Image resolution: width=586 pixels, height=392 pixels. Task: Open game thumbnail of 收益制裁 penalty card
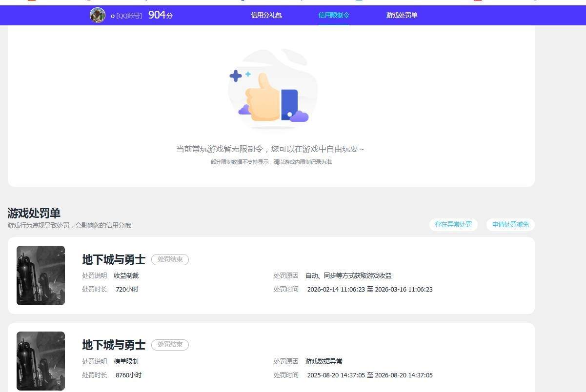(40, 275)
